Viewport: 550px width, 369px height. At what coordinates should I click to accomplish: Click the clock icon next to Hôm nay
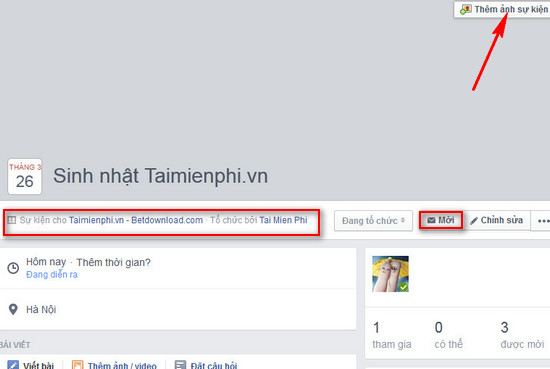[13, 268]
